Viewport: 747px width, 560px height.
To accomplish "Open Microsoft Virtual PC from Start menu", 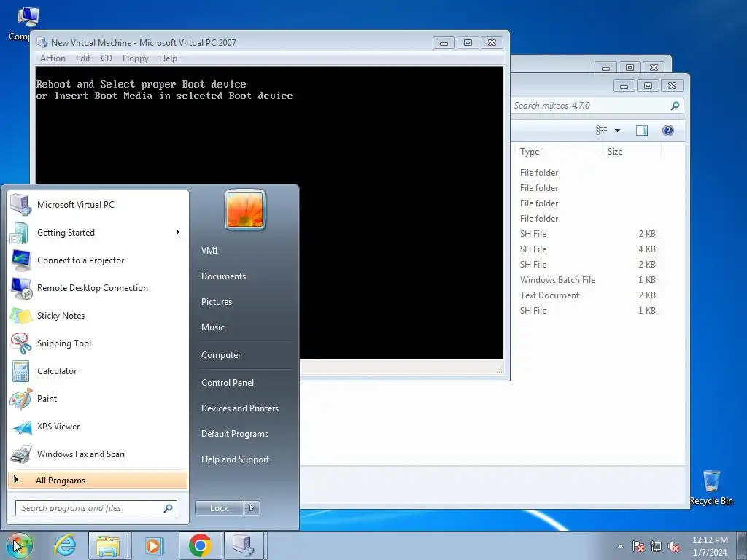I will click(98, 205).
